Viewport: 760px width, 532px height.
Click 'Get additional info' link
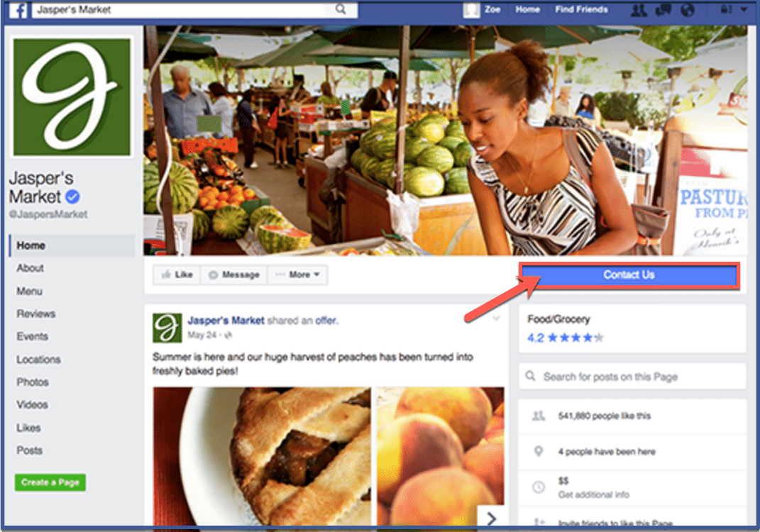[594, 494]
